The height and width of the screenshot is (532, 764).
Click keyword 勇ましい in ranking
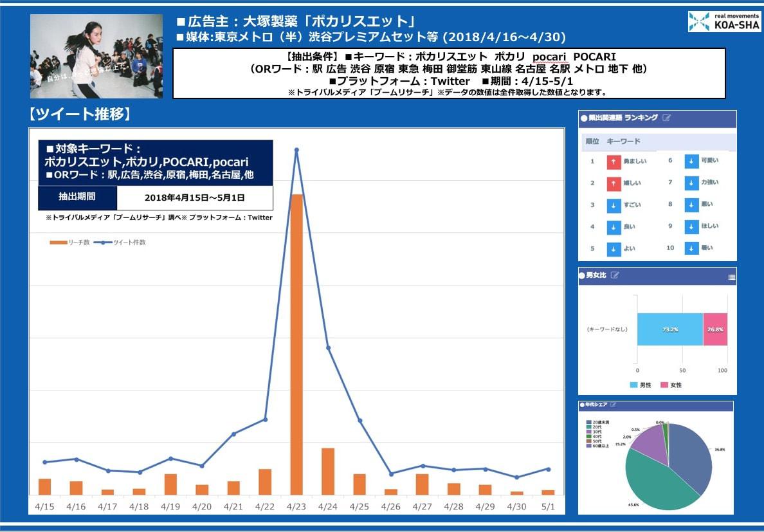coord(635,161)
